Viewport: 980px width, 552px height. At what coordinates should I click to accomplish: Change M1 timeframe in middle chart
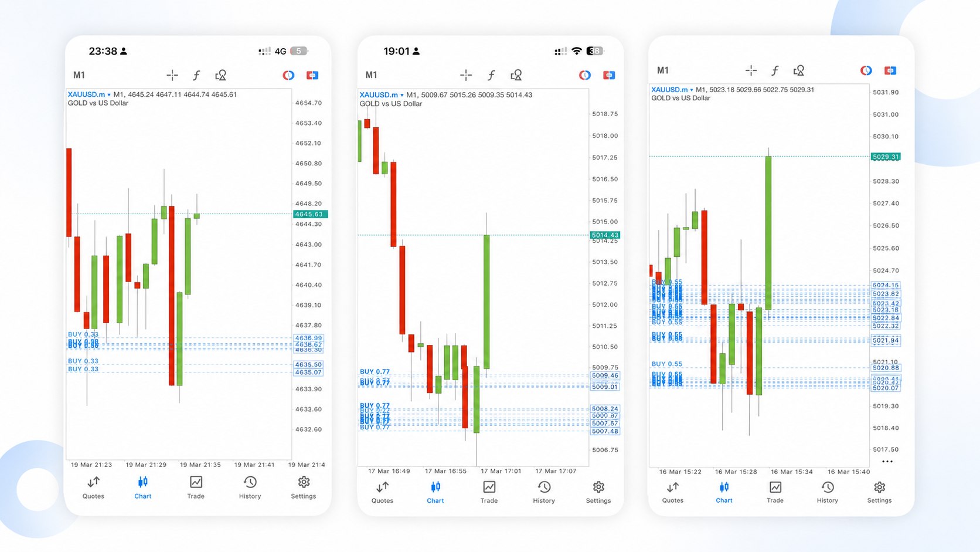pos(372,75)
